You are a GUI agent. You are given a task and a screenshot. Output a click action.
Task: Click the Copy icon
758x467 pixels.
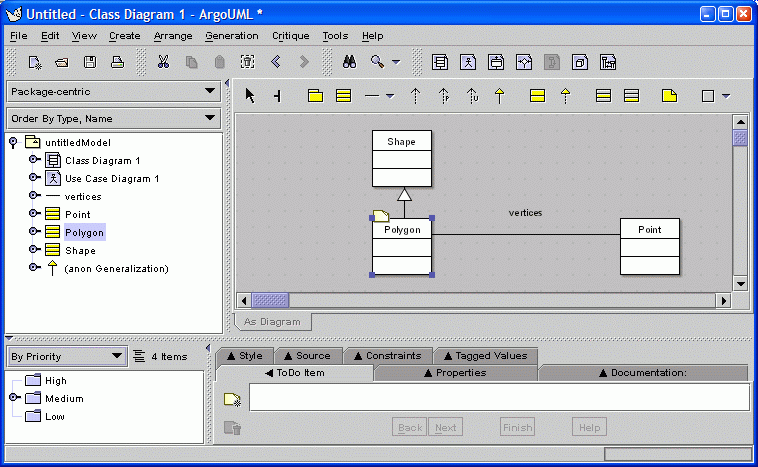tap(191, 62)
